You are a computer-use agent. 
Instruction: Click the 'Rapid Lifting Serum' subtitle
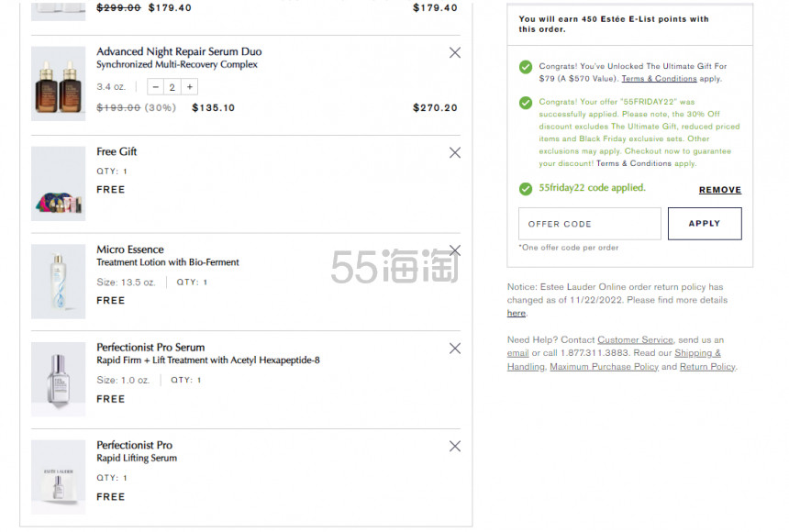tap(137, 458)
